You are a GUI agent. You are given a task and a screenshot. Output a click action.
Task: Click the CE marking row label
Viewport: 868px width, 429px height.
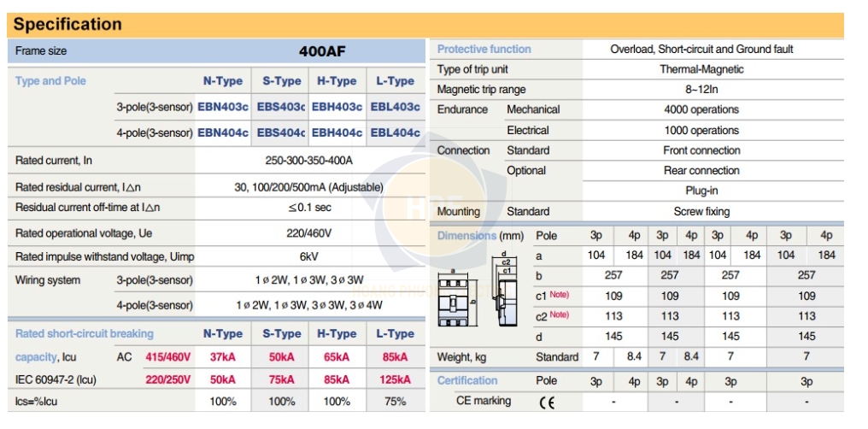tap(484, 401)
